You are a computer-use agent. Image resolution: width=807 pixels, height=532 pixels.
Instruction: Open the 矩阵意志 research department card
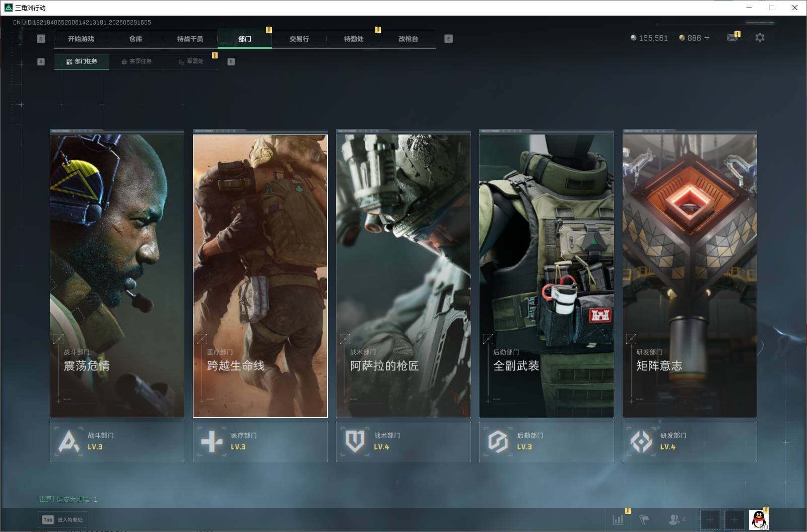click(x=690, y=276)
